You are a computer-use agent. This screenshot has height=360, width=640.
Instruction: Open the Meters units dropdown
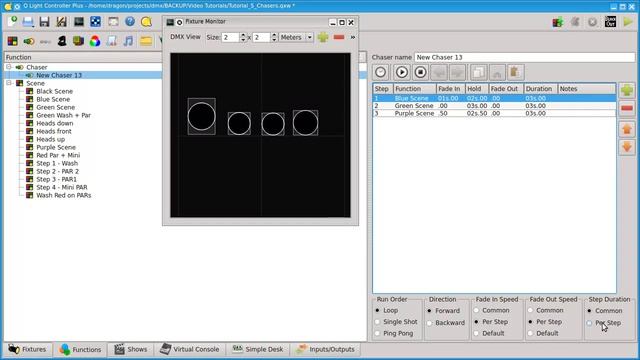coord(296,37)
